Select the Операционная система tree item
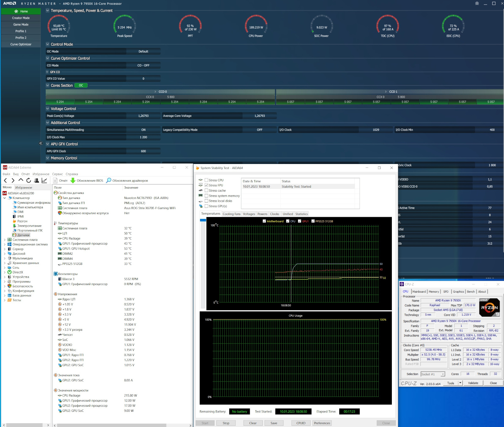The image size is (504, 427). [x=28, y=244]
